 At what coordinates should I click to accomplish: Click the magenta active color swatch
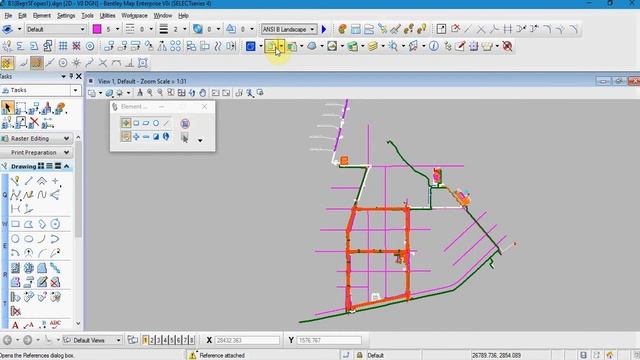point(97,29)
